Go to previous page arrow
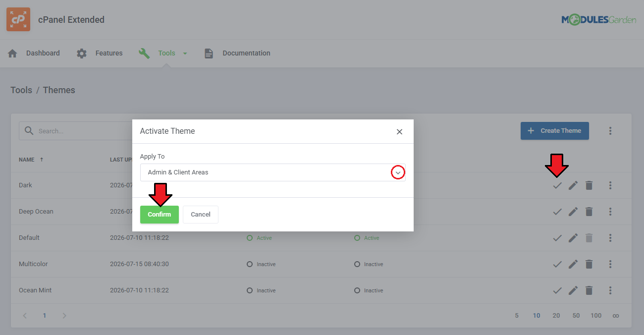This screenshot has width=644, height=335. [x=25, y=316]
